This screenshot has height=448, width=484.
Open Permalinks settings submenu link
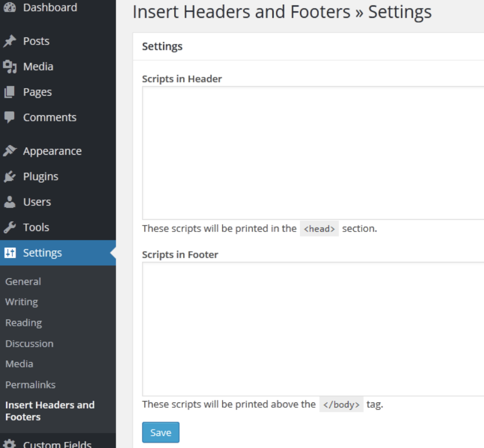point(30,385)
